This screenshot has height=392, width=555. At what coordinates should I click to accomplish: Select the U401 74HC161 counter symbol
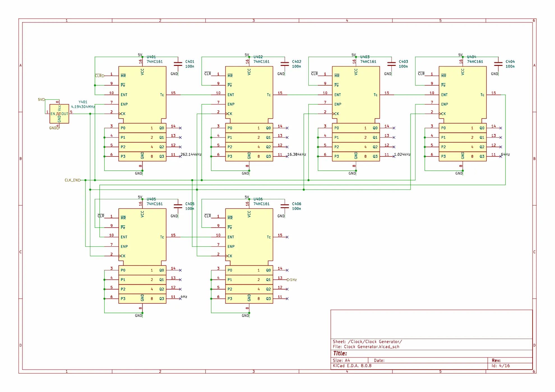pos(142,113)
